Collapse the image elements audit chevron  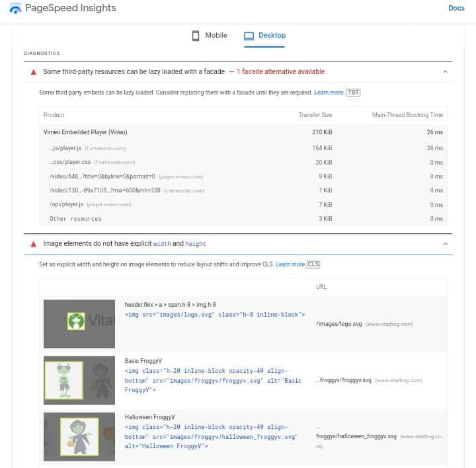445,244
